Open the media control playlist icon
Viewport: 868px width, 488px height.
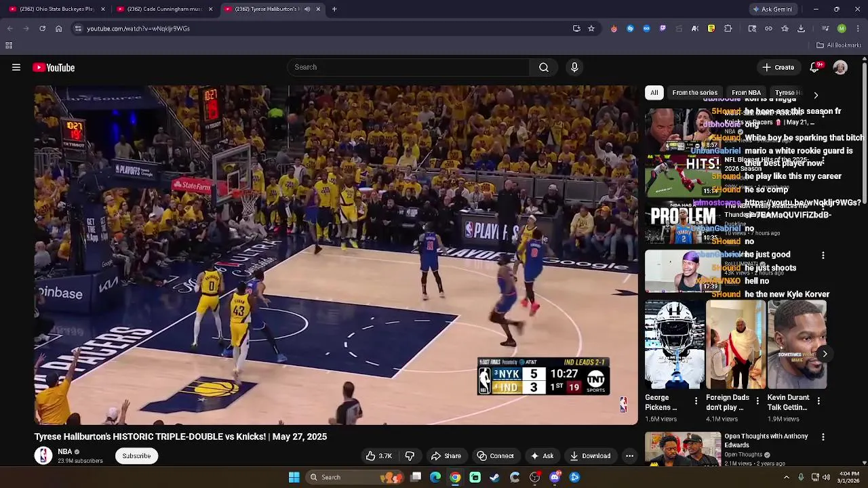point(825,28)
